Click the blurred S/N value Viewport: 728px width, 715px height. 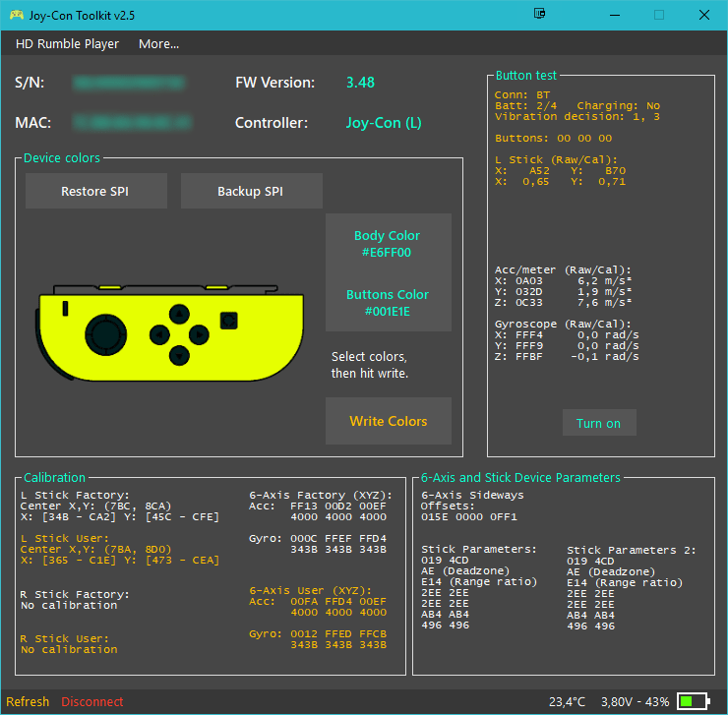[x=129, y=83]
